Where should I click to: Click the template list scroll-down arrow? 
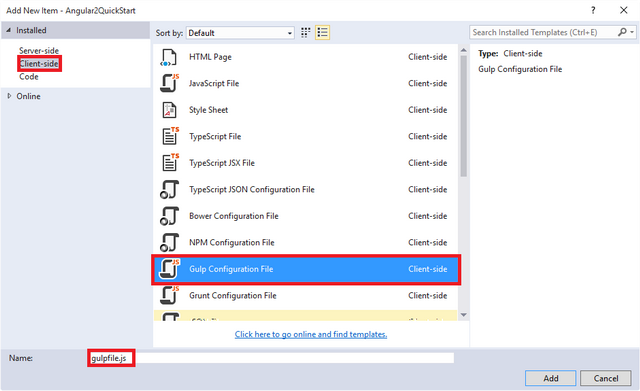pyautogui.click(x=463, y=315)
